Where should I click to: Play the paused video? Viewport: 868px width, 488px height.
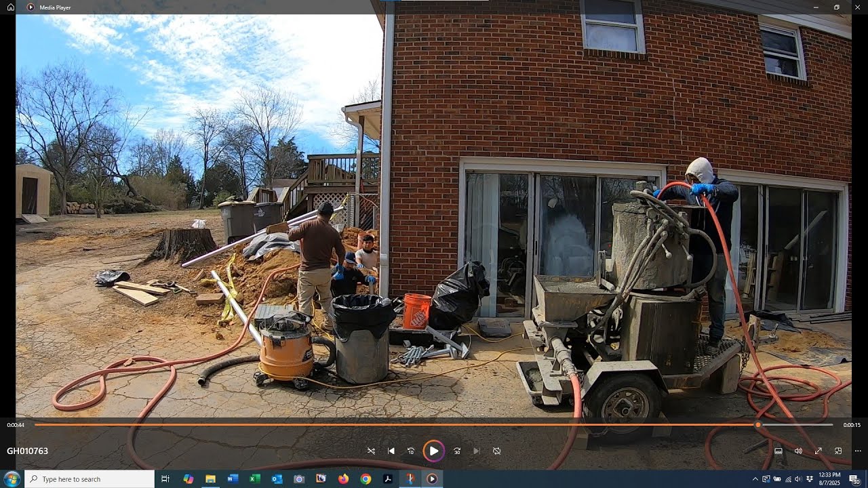point(434,451)
